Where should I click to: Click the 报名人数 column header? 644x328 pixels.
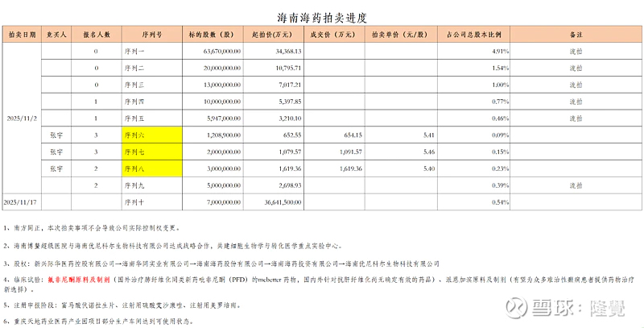[x=97, y=35]
